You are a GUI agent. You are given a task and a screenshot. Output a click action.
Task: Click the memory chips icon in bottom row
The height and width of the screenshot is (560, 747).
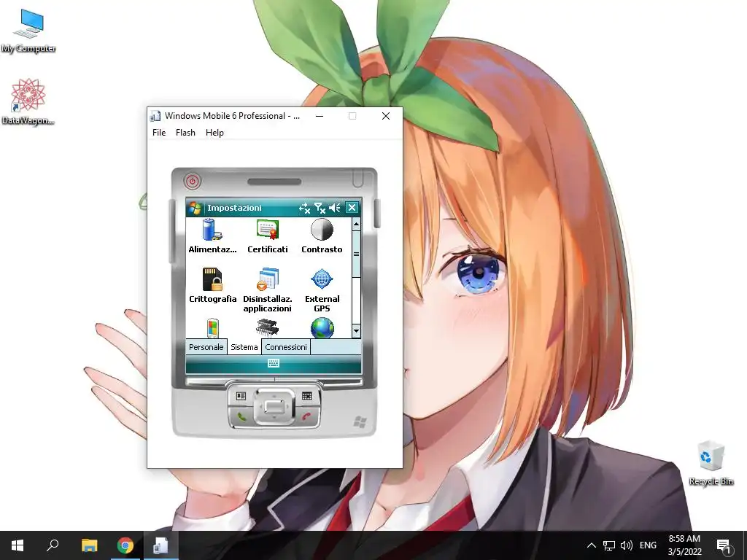267,328
